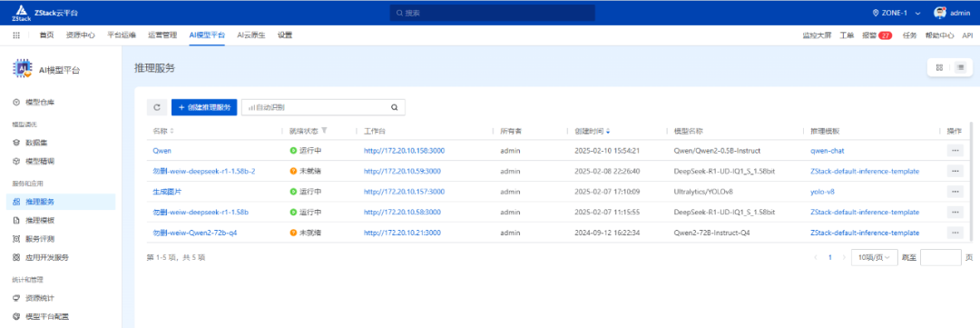This screenshot has width=980, height=328.
Task: Go to previous page arrow
Action: click(815, 257)
